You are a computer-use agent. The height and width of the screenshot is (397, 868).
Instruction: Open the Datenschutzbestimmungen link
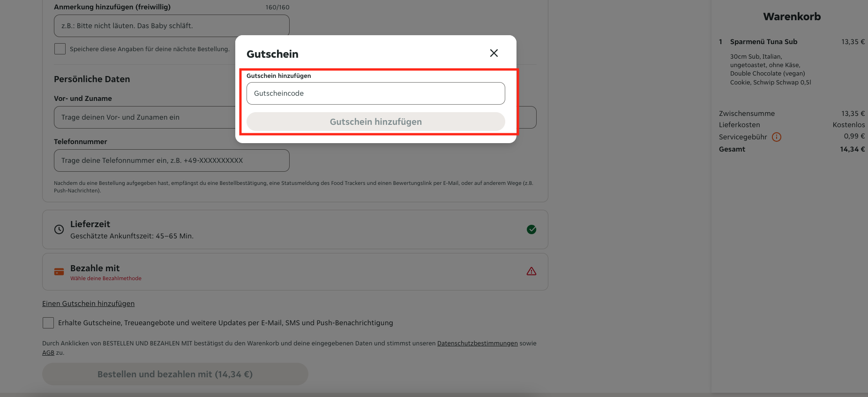pos(477,344)
